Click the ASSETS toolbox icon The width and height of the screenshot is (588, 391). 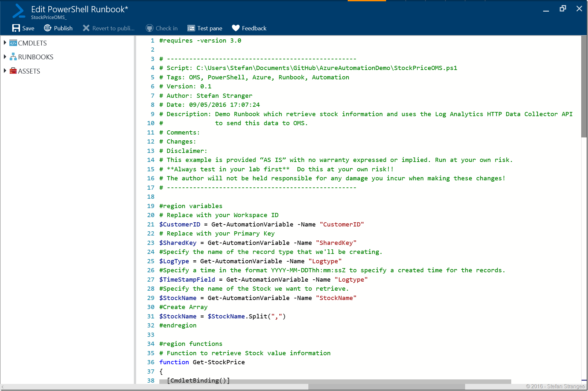(13, 71)
